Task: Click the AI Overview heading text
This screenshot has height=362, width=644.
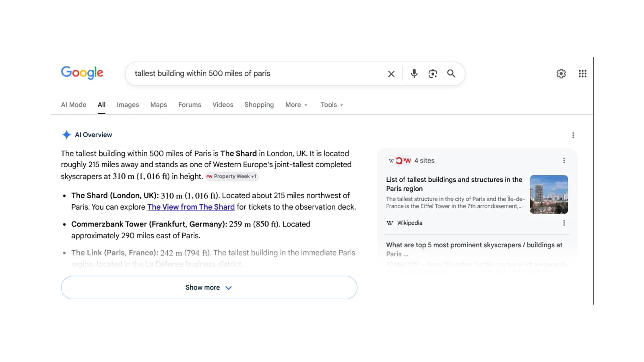Action: pyautogui.click(x=93, y=135)
